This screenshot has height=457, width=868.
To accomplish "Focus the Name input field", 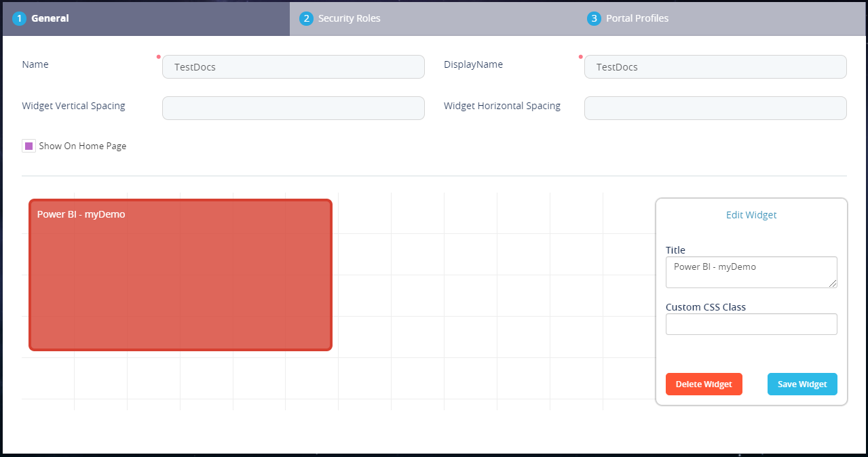I will coord(293,67).
